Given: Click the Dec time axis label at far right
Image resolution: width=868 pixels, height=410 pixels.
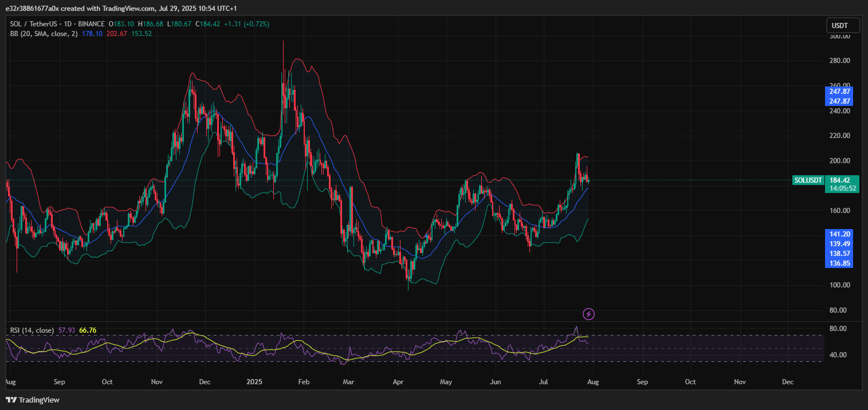Looking at the screenshot, I should pos(788,381).
